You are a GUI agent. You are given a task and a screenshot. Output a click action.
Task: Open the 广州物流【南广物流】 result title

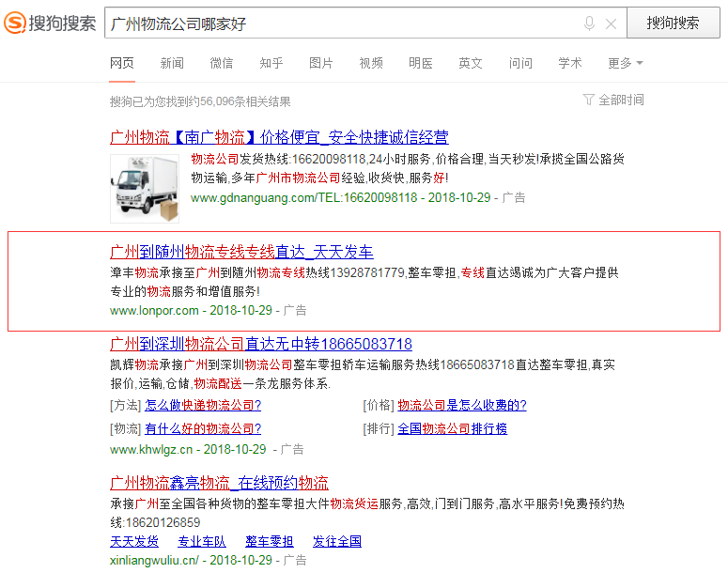pyautogui.click(x=279, y=137)
